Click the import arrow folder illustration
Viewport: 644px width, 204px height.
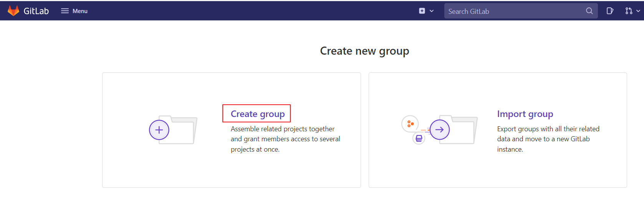tap(440, 130)
